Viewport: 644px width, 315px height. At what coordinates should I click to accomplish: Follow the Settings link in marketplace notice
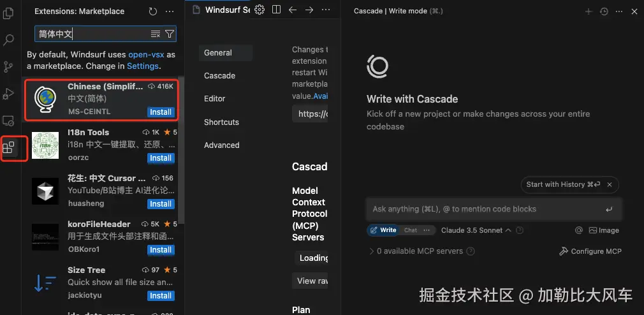point(143,66)
